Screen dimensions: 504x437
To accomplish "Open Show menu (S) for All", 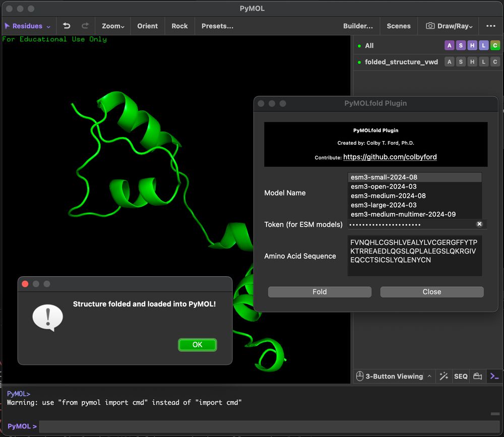I will pos(461,45).
